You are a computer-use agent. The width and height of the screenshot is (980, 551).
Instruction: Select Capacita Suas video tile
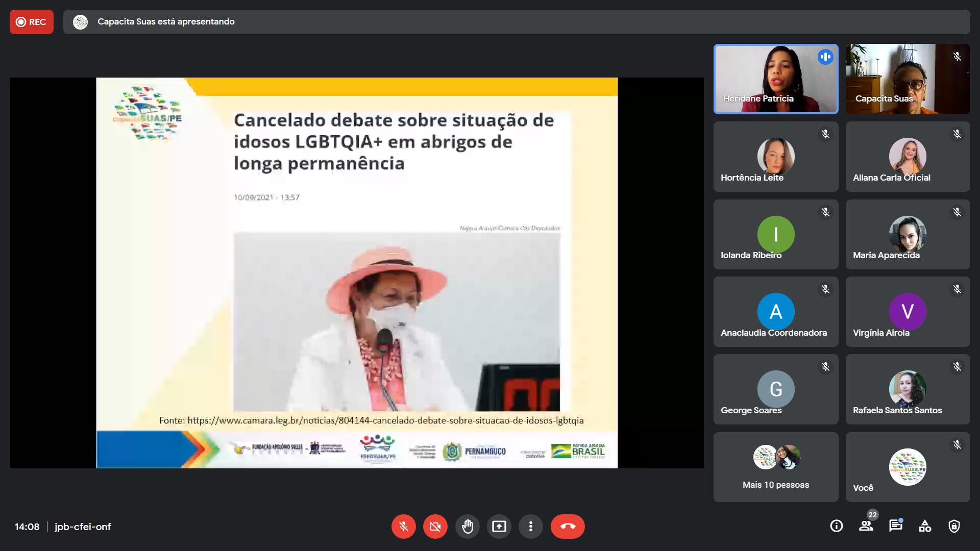[907, 79]
